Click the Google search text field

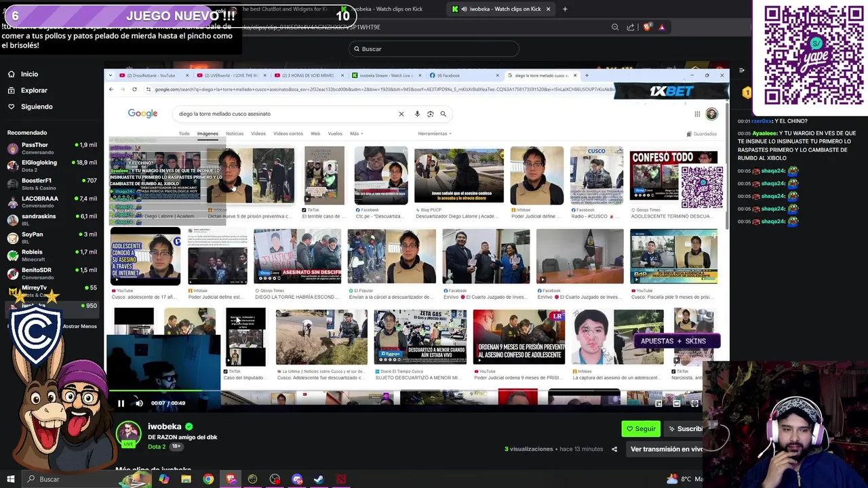tap(285, 114)
